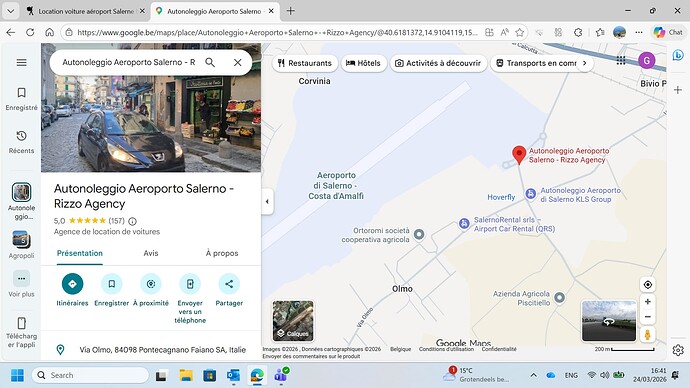
Task: Select the Transports en commun chip
Action: coord(537,63)
